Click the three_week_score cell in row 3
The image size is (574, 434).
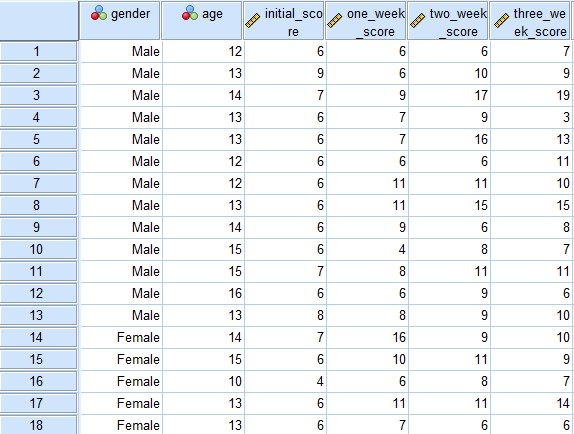coord(532,95)
